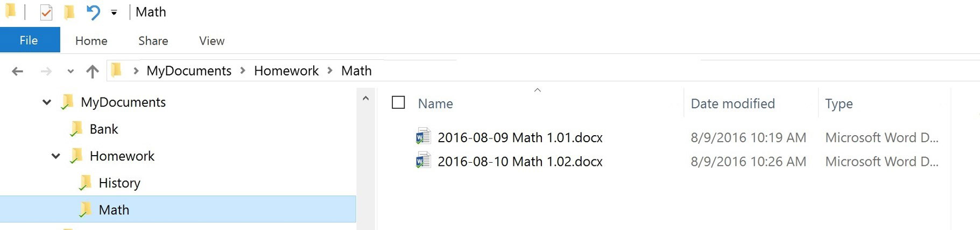Open the Customize Quick Access Toolbar dropdown
980x230 pixels.
114,12
